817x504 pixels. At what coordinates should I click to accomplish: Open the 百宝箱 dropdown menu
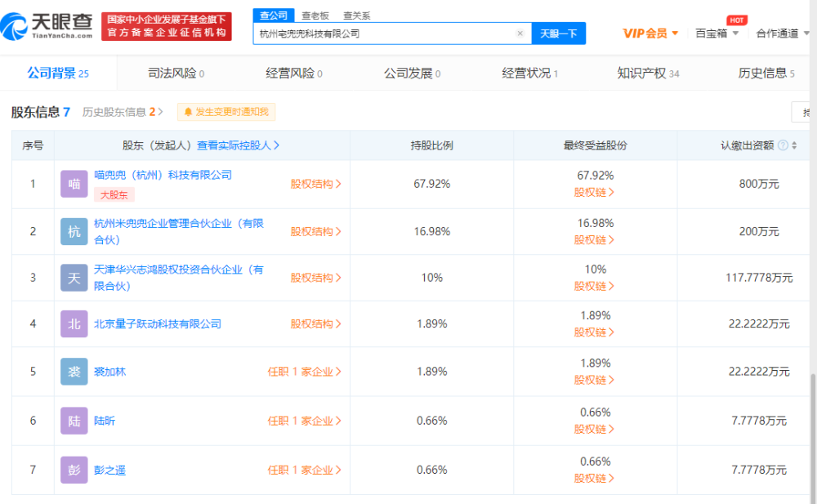pos(717,33)
